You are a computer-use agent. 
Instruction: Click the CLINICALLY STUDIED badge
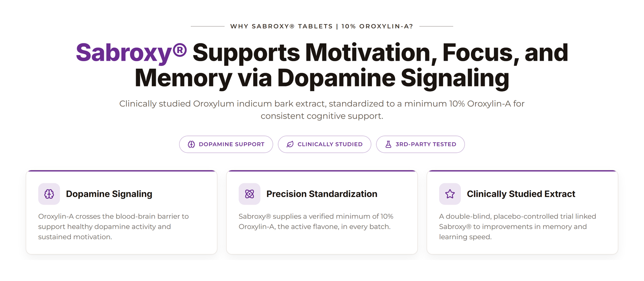click(x=324, y=144)
